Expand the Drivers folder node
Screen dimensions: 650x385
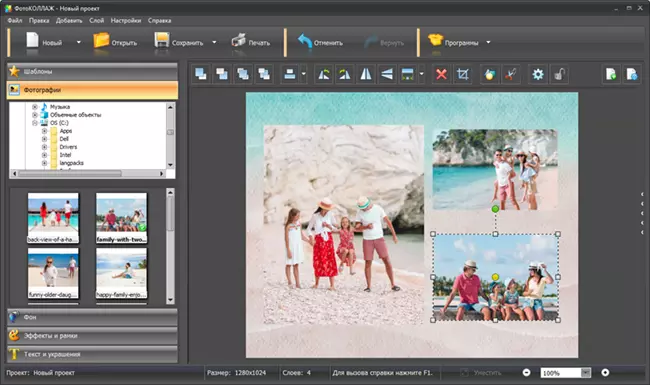[x=44, y=147]
